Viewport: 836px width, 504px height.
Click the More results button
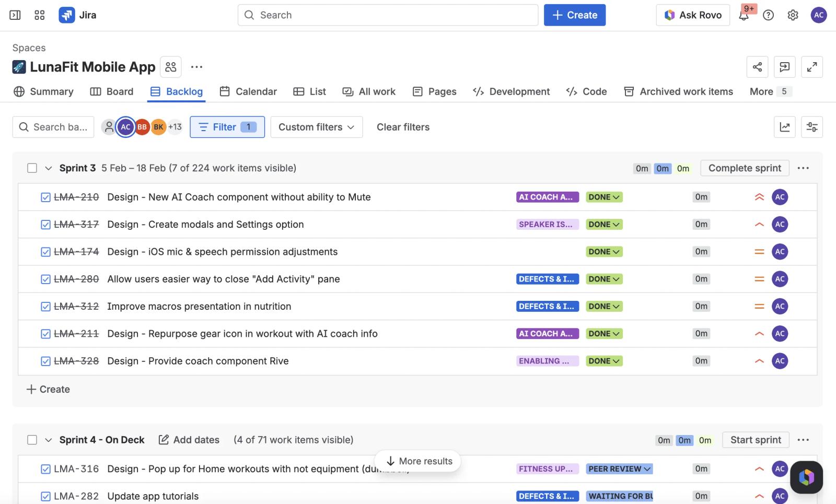pyautogui.click(x=418, y=461)
